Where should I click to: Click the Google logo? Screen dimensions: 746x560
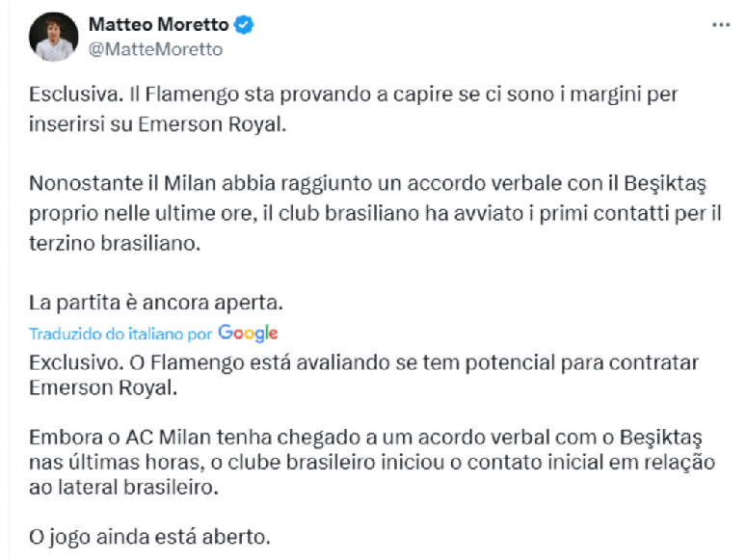(x=248, y=333)
